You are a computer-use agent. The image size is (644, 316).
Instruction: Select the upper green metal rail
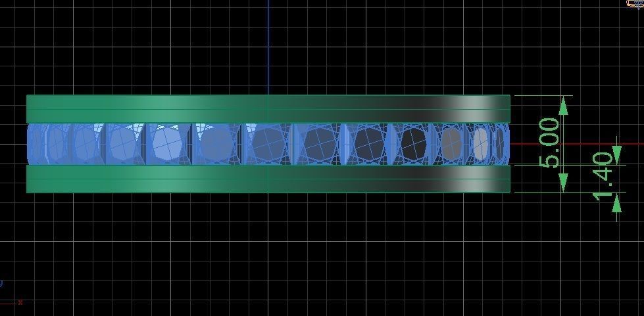(x=268, y=109)
